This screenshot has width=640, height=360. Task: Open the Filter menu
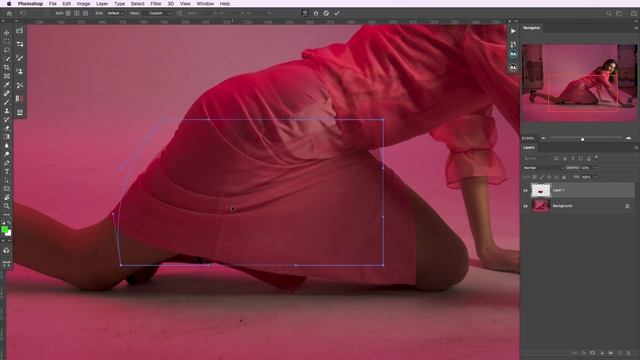(156, 4)
